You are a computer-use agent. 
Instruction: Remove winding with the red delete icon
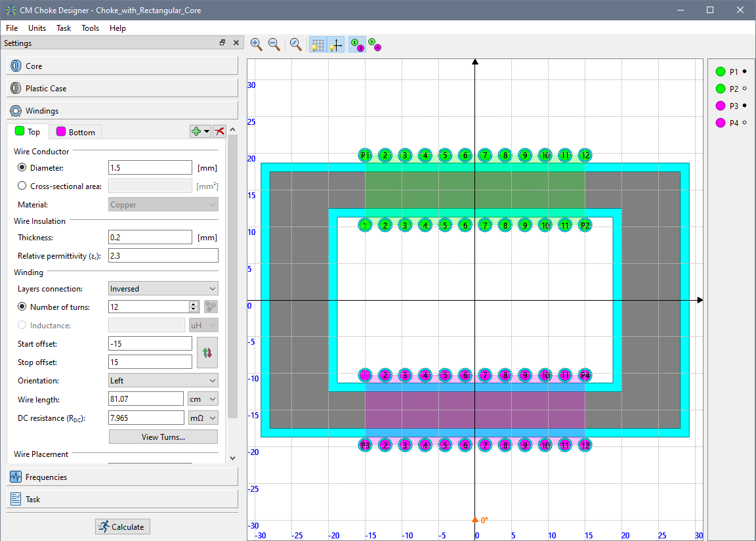[219, 131]
